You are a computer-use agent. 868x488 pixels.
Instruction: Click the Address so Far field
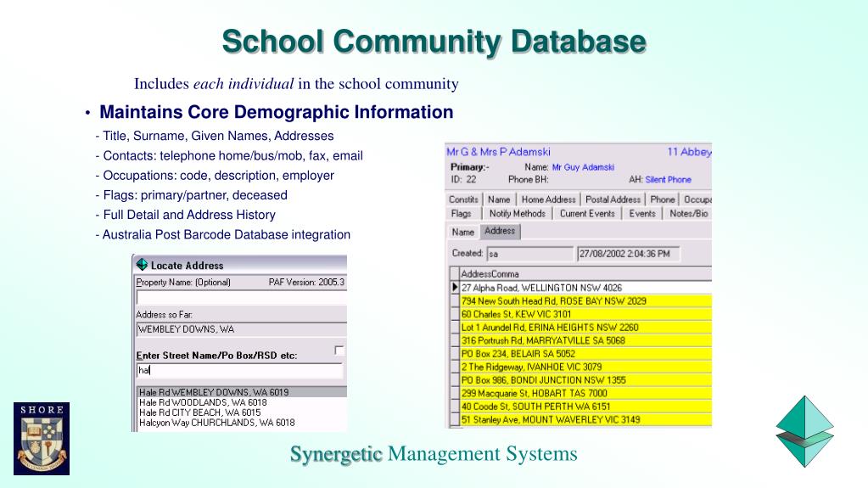[241, 329]
